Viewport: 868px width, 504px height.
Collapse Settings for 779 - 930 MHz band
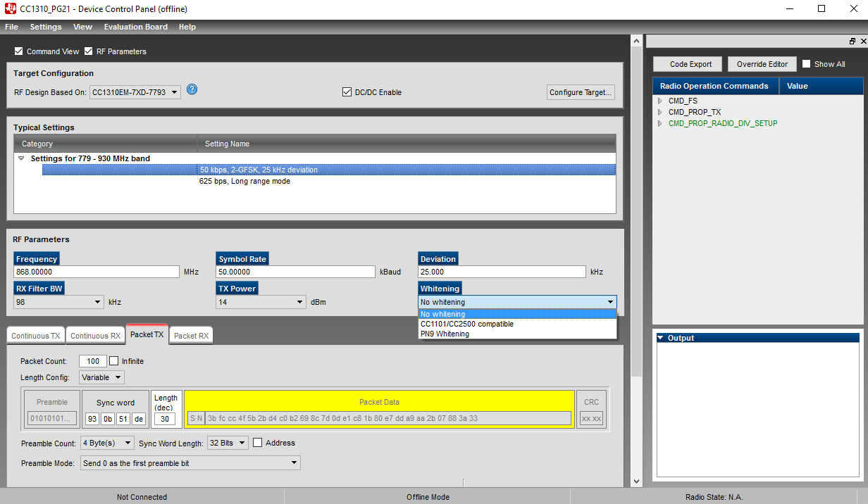[21, 159]
